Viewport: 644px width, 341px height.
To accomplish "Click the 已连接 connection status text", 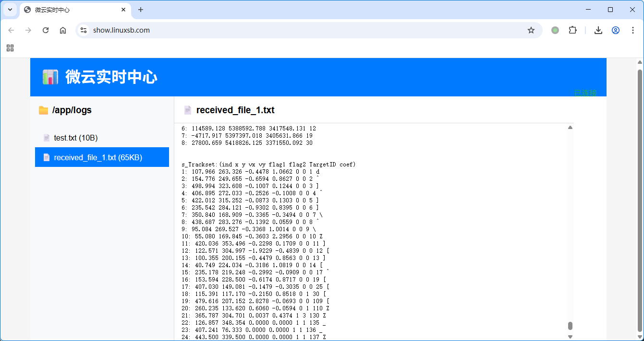I will pyautogui.click(x=585, y=93).
